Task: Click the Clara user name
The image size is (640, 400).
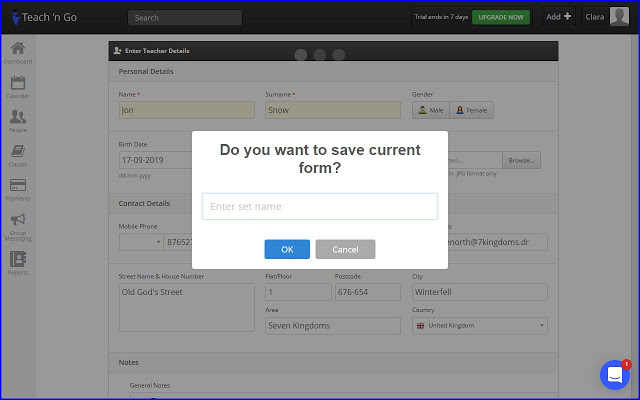Action: pyautogui.click(x=595, y=17)
